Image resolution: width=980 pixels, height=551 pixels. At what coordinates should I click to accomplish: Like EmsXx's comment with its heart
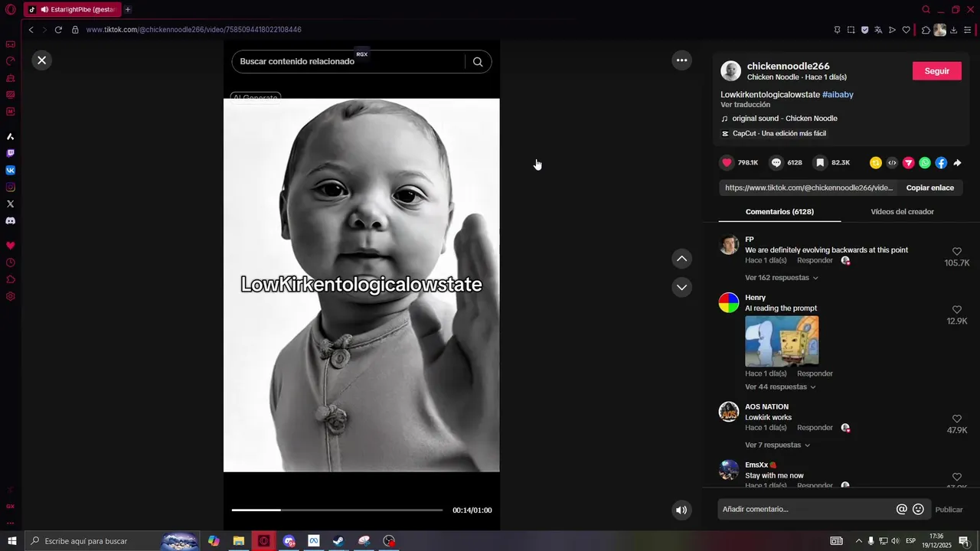pyautogui.click(x=957, y=477)
